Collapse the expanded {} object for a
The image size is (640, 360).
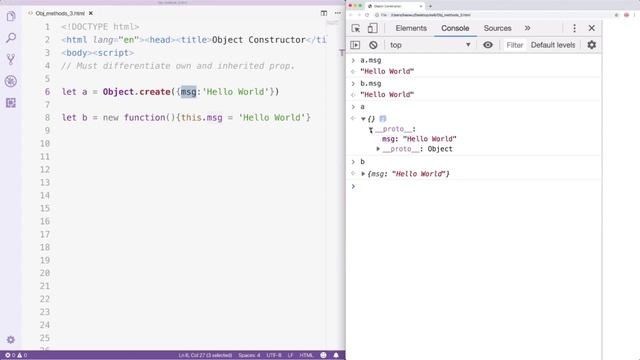pyautogui.click(x=363, y=119)
